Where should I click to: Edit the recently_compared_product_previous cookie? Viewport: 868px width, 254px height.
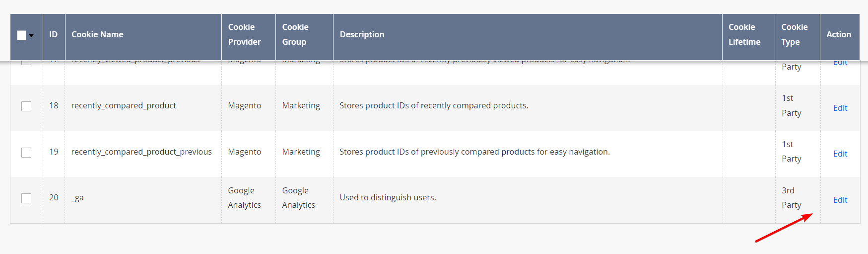point(840,154)
